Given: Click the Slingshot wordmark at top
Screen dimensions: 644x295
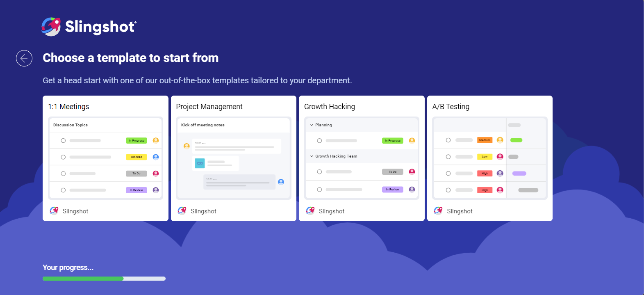Looking at the screenshot, I should click(100, 27).
